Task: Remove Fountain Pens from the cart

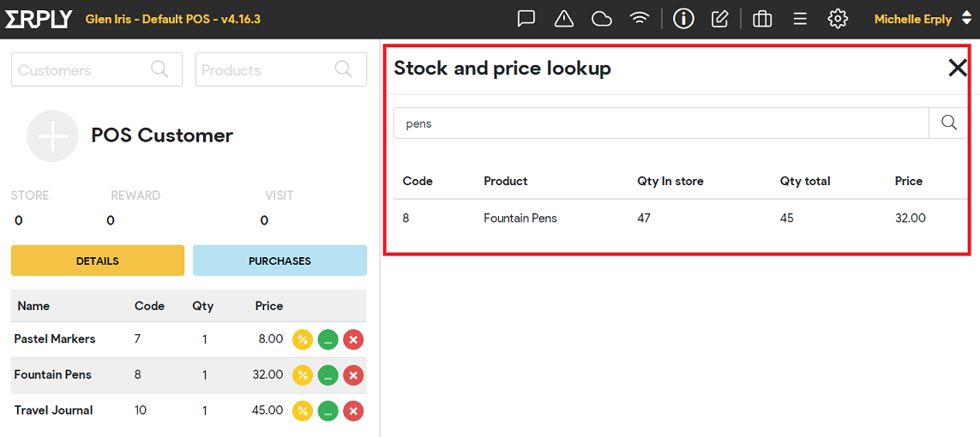Action: tap(353, 375)
